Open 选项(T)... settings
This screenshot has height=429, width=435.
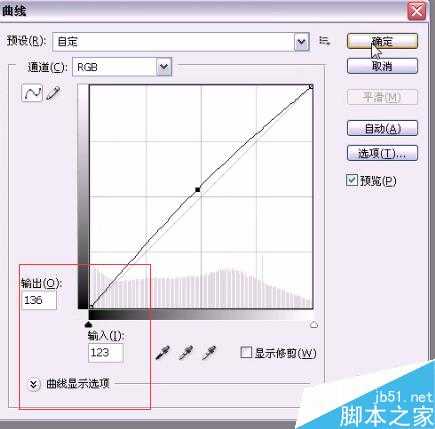tap(382, 153)
